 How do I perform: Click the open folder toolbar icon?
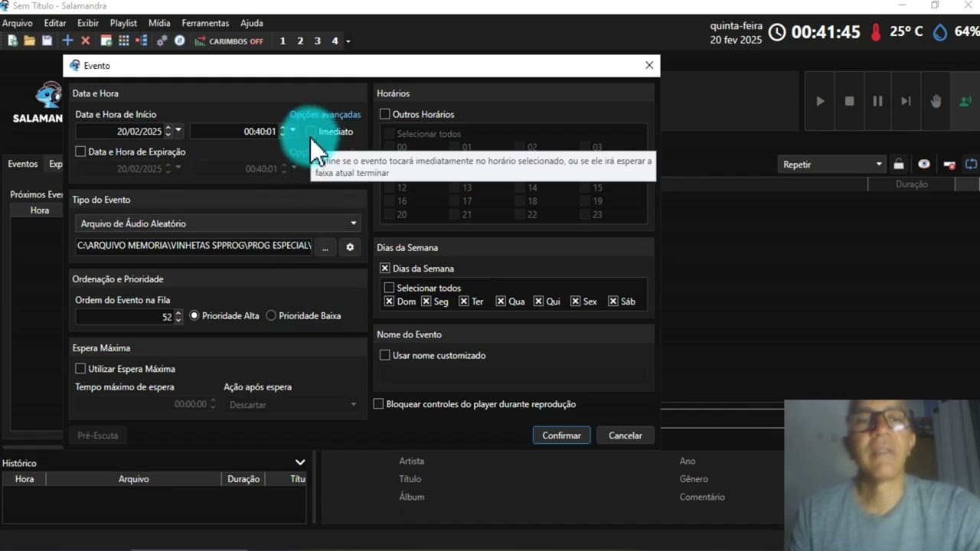point(29,41)
